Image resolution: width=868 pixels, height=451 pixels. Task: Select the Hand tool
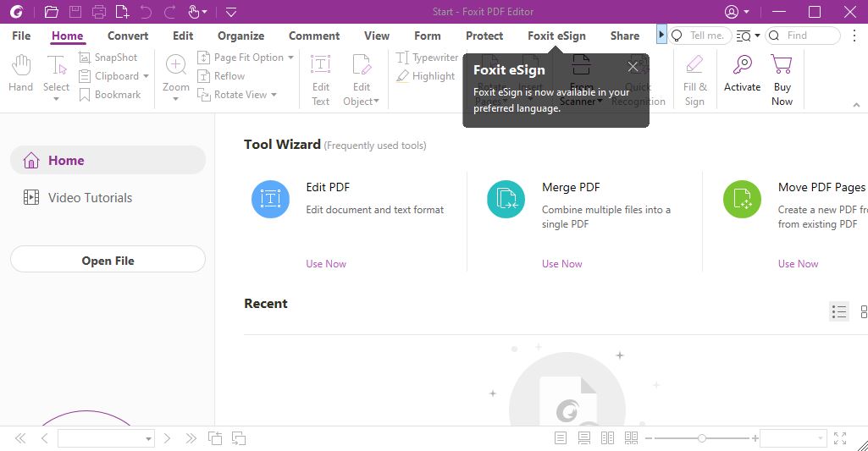[x=21, y=73]
